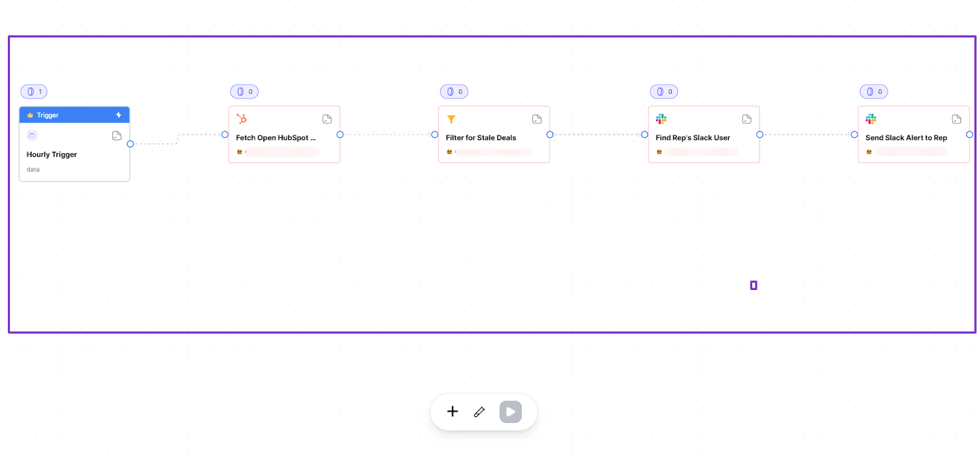
Task: Click the input port of Find Rep's Slack User
Action: [644, 135]
